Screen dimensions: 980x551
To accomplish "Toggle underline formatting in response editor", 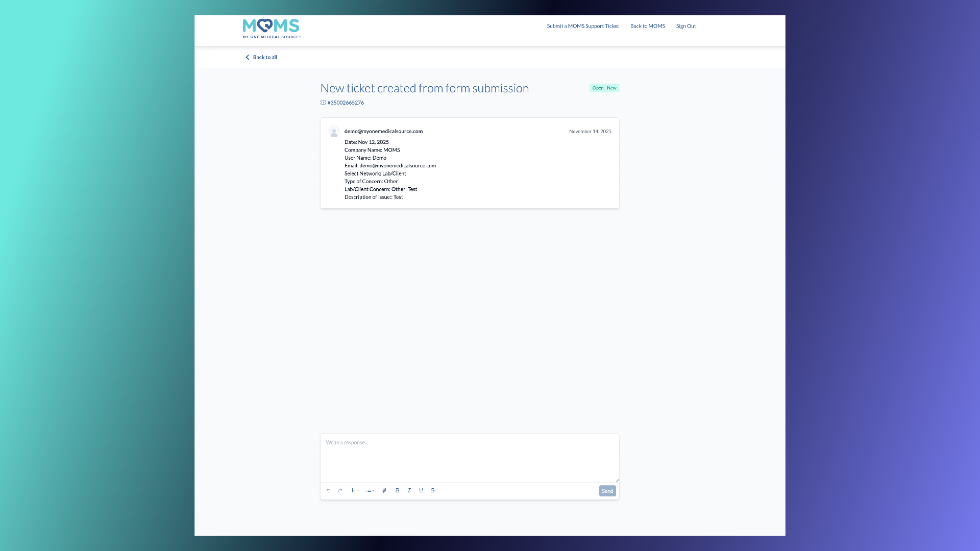I will tap(421, 490).
